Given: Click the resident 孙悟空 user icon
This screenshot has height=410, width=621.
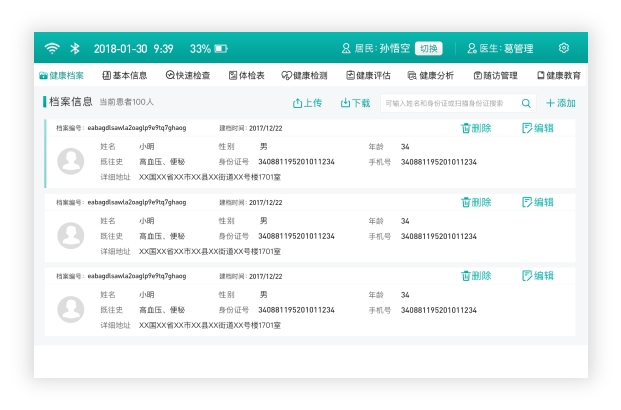Looking at the screenshot, I should coord(346,48).
